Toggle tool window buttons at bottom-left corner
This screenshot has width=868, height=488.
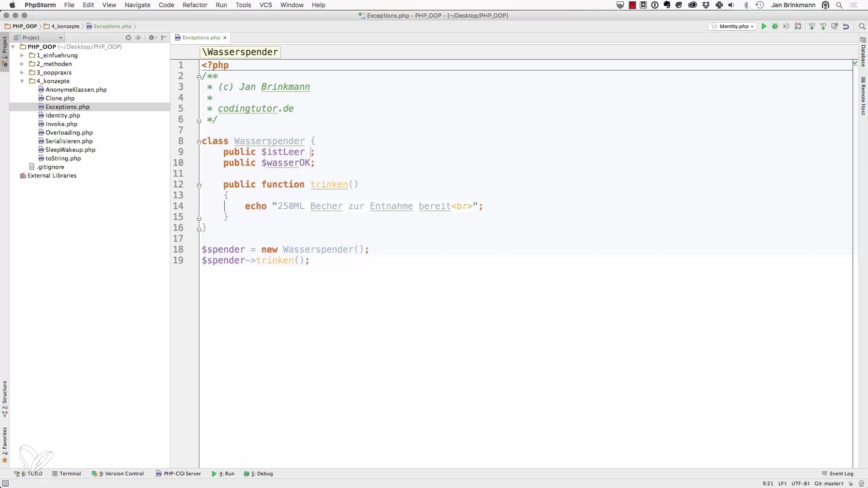pos(5,483)
